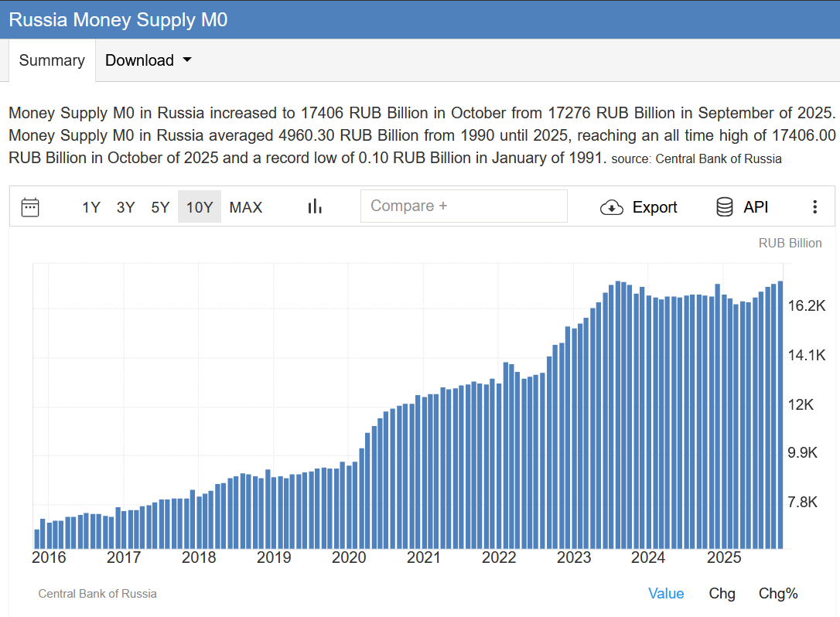Screen dimensions: 840x617
Task: Display the Chg% percent change view
Action: tap(777, 593)
